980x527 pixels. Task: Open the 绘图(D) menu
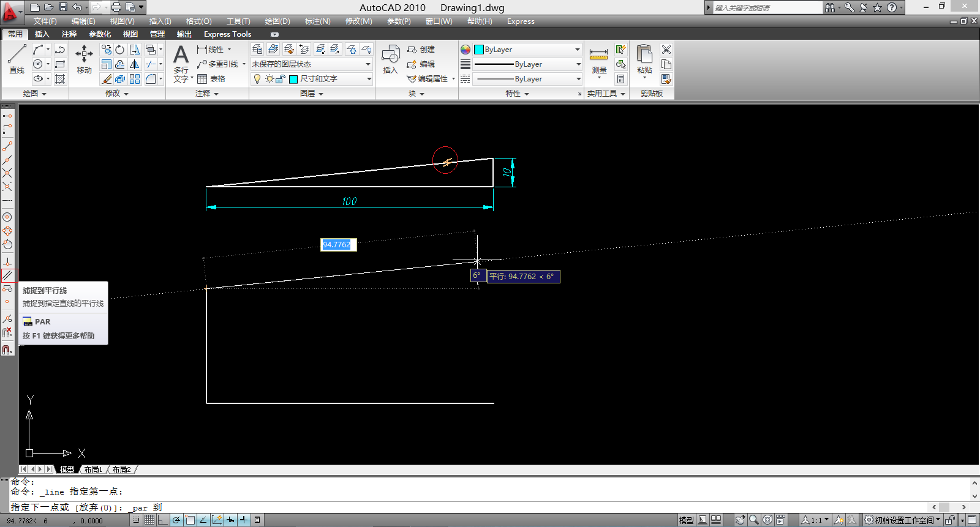pyautogui.click(x=277, y=21)
